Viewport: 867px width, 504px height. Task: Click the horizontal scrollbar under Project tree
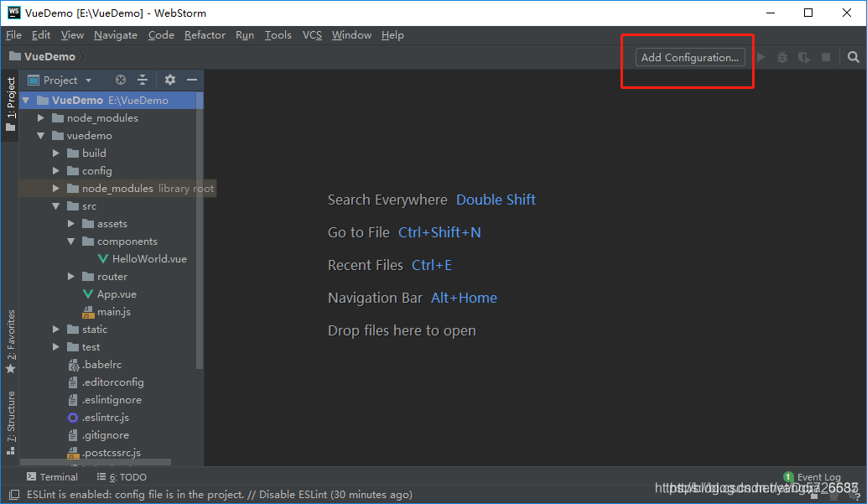point(96,461)
